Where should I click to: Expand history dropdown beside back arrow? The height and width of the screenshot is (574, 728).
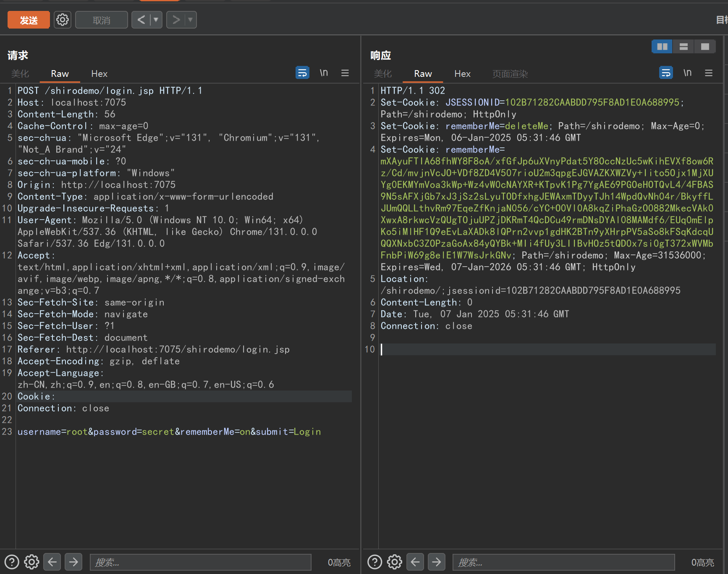156,20
